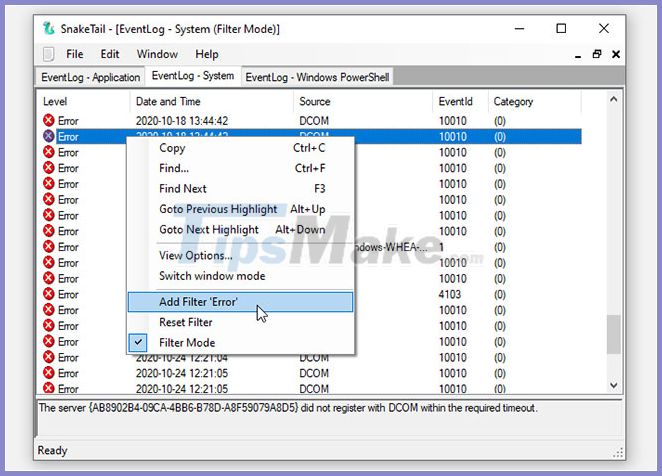Close the inner MDI document window

click(616, 54)
